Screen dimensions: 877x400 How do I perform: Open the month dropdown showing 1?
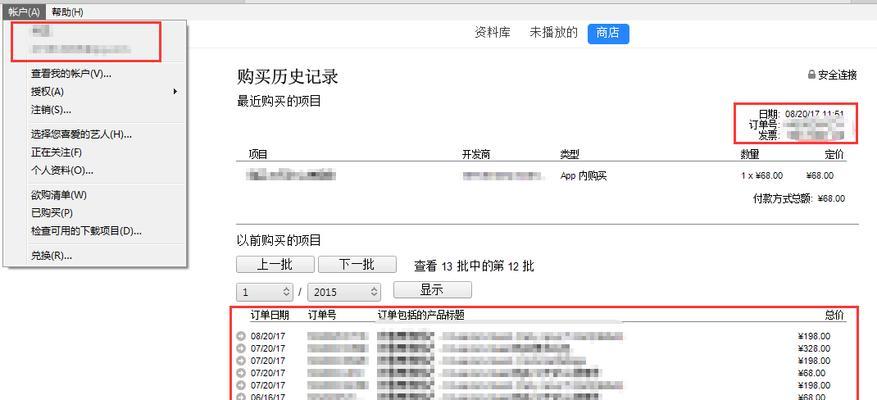(x=265, y=292)
